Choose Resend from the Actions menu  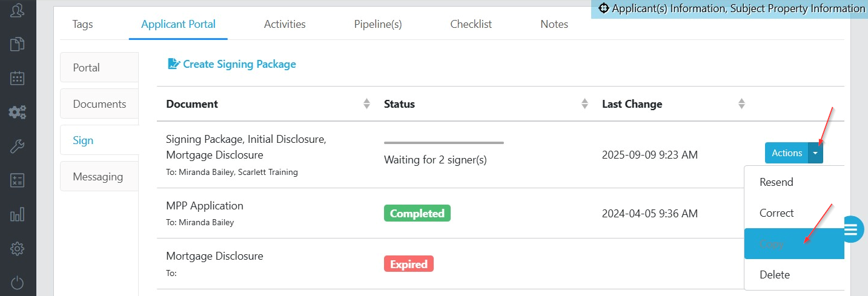(x=776, y=182)
